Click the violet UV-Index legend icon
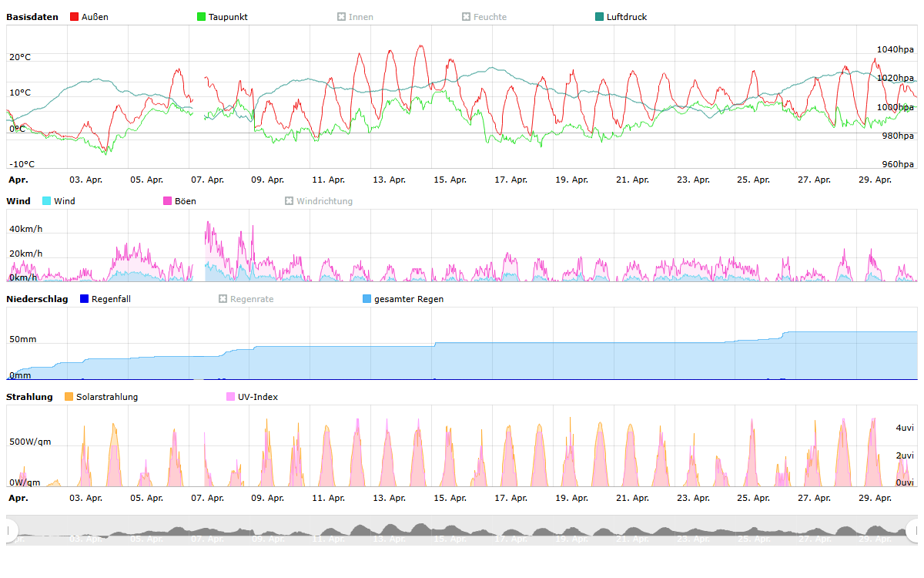The image size is (924, 578). click(x=231, y=397)
